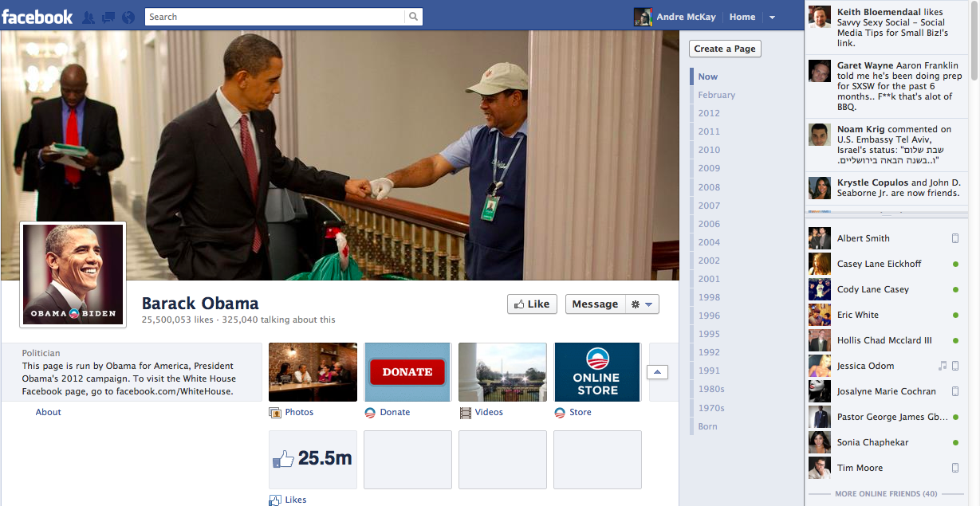This screenshot has height=506, width=980.
Task: Collapse the apps row with the up arrow
Action: [x=657, y=371]
